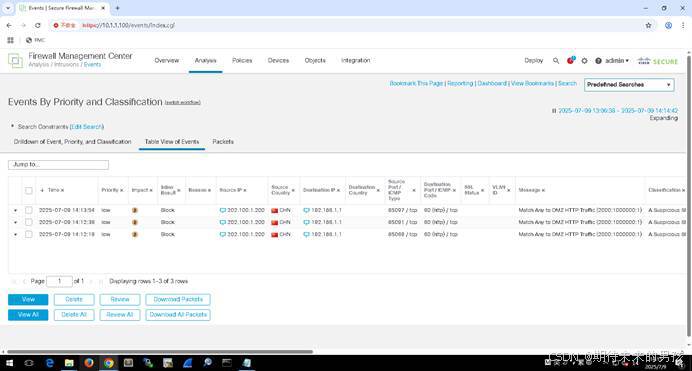Select Table View of Events tab

coord(172,142)
